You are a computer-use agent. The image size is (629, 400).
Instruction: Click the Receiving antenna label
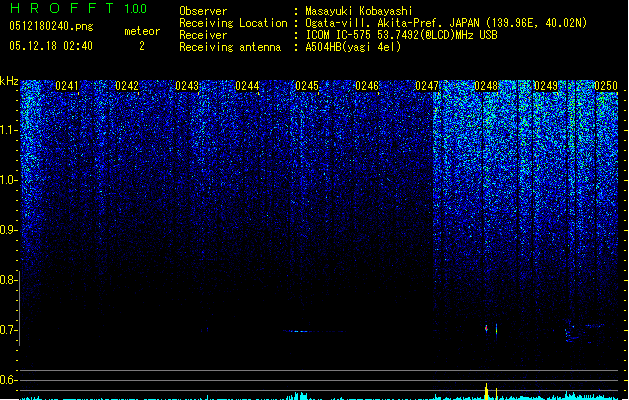pos(230,47)
